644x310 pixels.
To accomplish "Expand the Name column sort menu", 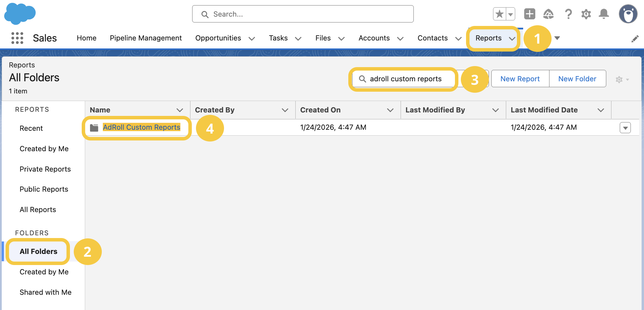I will (180, 110).
